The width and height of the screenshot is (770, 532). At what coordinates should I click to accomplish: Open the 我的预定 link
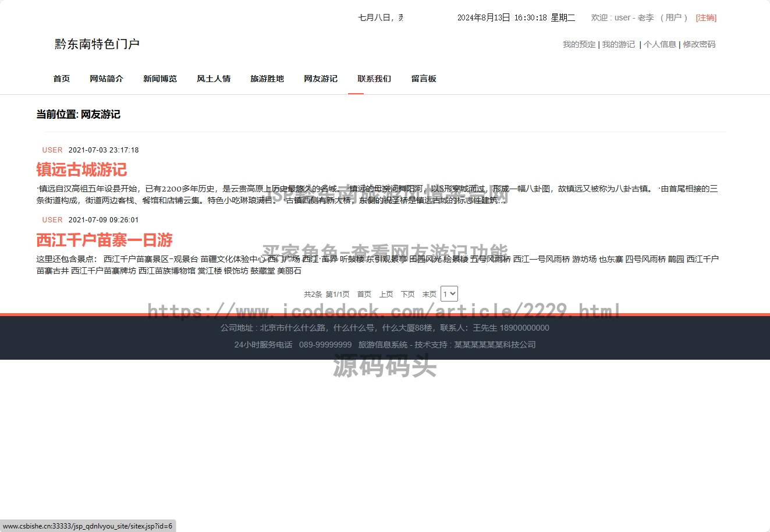click(x=579, y=44)
